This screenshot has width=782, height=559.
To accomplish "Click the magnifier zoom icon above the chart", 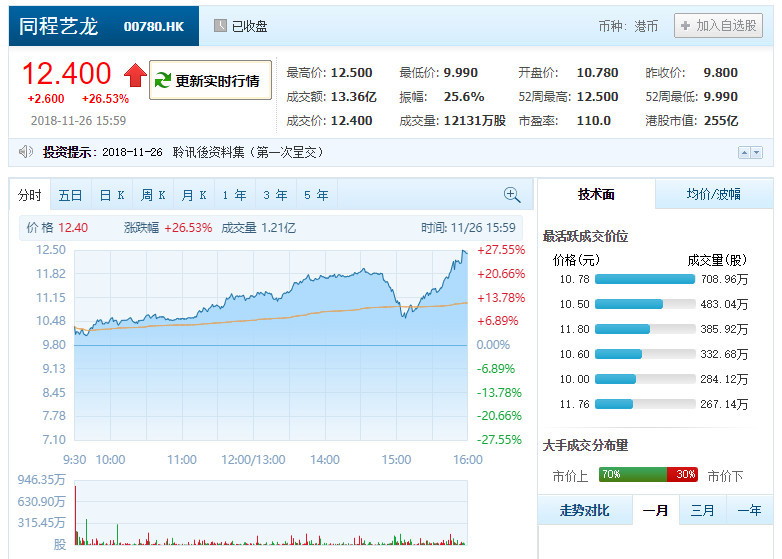I will click(512, 195).
